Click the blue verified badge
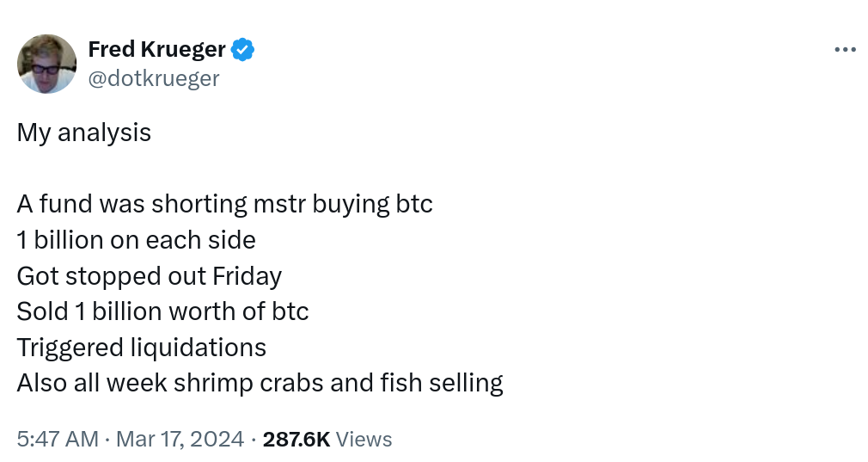The width and height of the screenshot is (868, 462). point(243,50)
